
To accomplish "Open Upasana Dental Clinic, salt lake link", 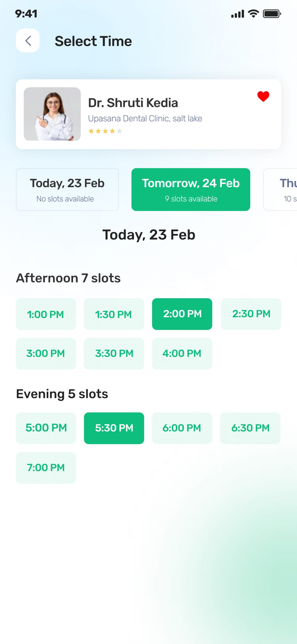I will [x=145, y=118].
